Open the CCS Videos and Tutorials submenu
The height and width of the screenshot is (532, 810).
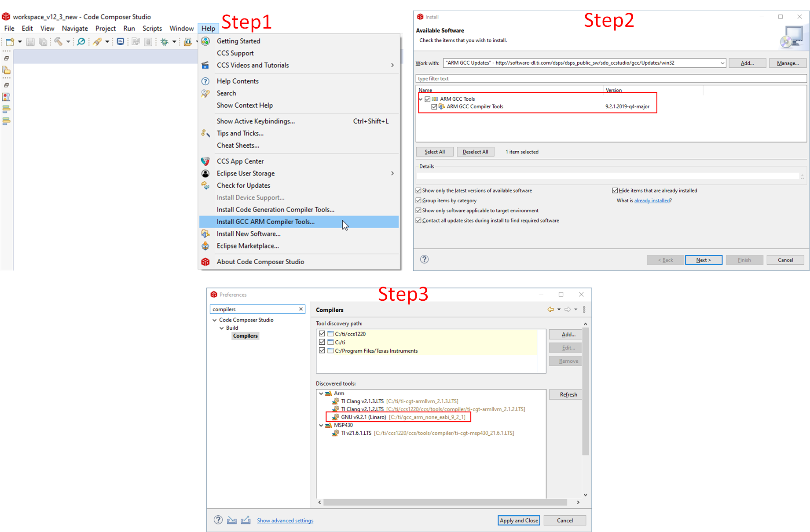pos(299,65)
